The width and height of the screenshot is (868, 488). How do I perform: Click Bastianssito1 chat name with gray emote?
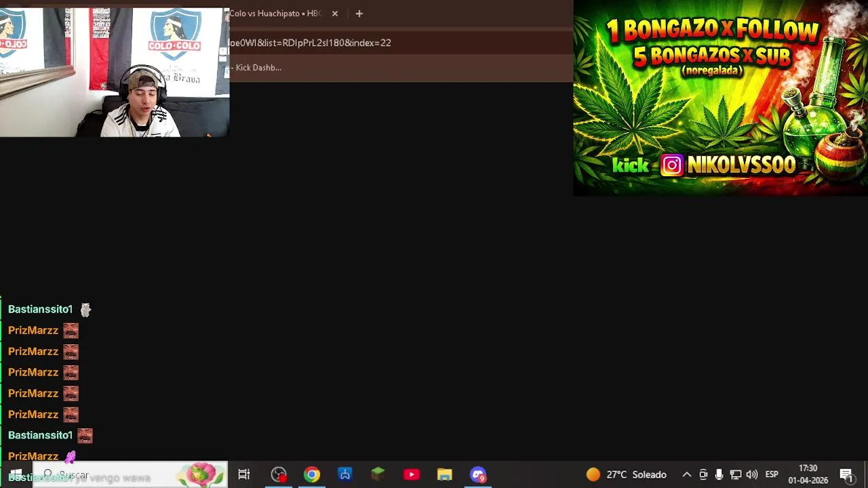point(40,309)
